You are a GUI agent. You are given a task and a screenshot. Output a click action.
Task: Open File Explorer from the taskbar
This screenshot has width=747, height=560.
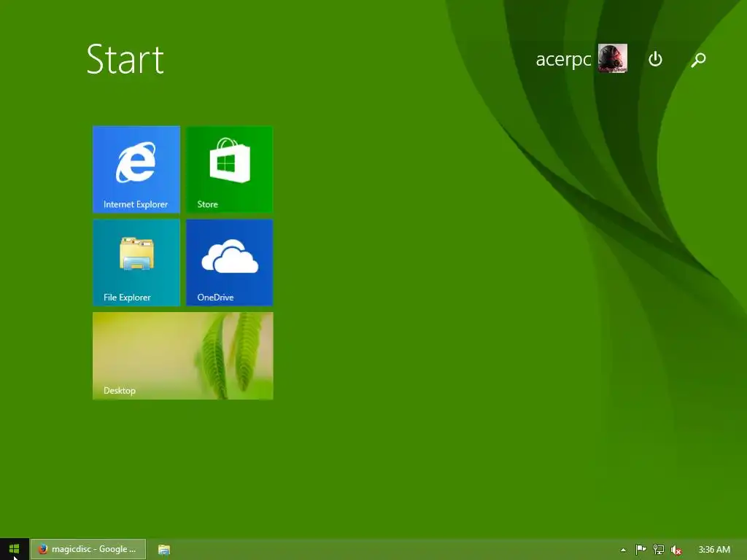click(164, 550)
